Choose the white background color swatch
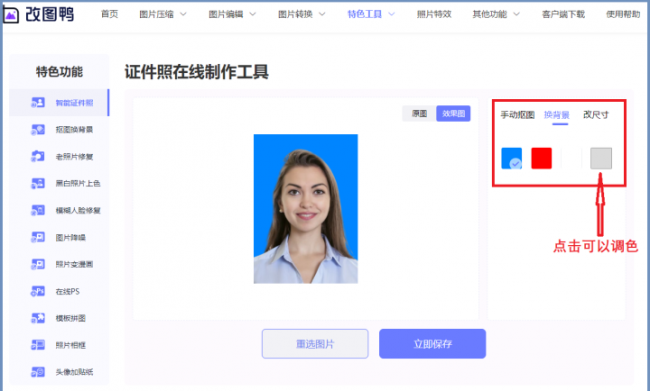Screen dimensions: 650x391 click(571, 158)
